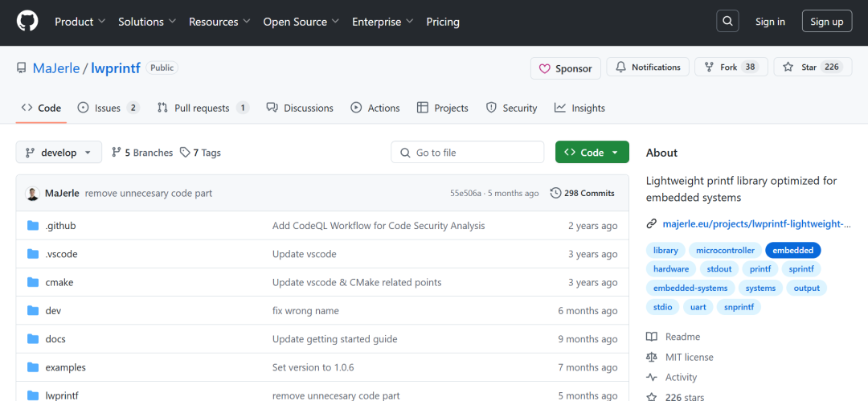Expand the Solutions menu

click(x=147, y=22)
